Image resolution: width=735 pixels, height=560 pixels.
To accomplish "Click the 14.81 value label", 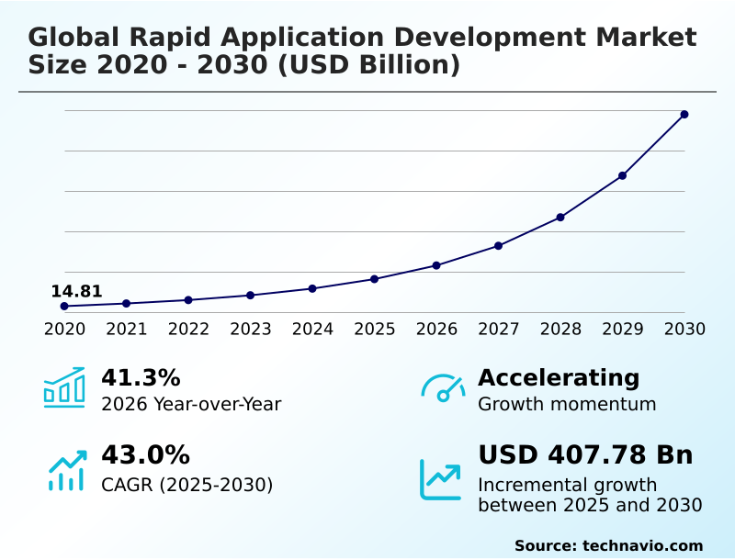I will (x=76, y=292).
